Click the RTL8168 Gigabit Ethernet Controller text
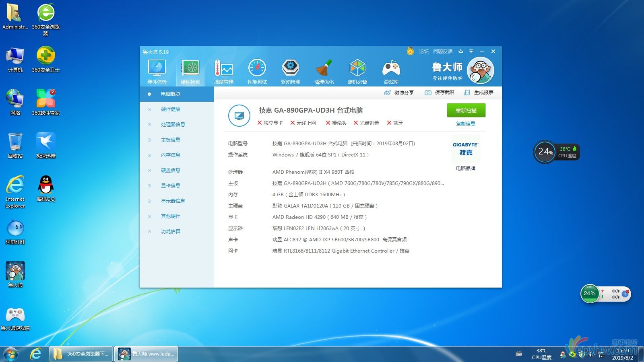The image size is (644, 362). [x=341, y=251]
